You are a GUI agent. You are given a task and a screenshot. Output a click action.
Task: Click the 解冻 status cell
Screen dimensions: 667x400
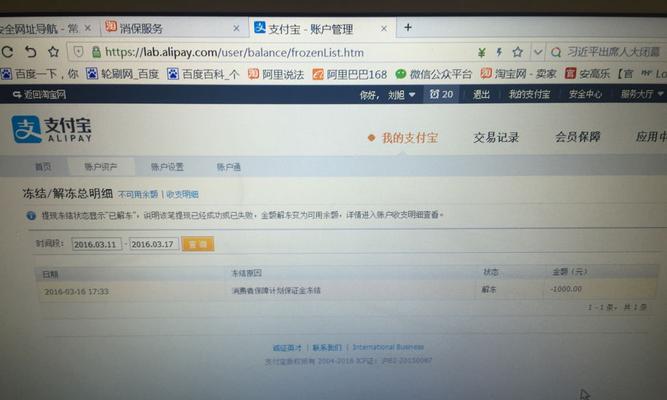pos(489,289)
